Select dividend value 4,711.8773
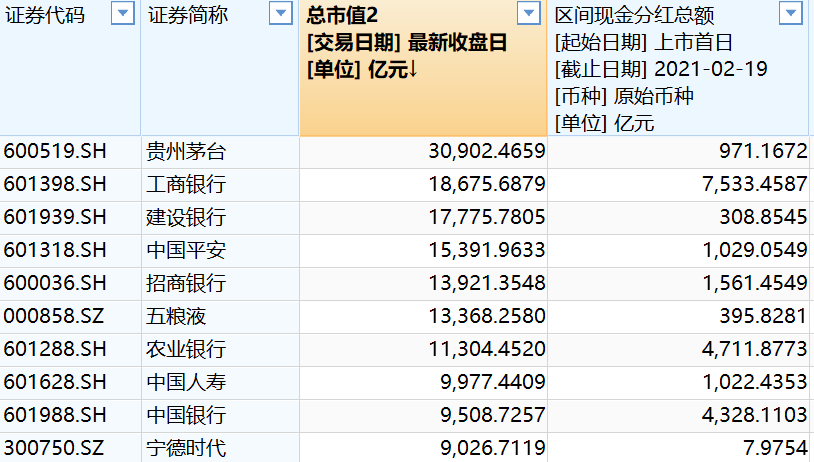The image size is (814, 462). (679, 349)
